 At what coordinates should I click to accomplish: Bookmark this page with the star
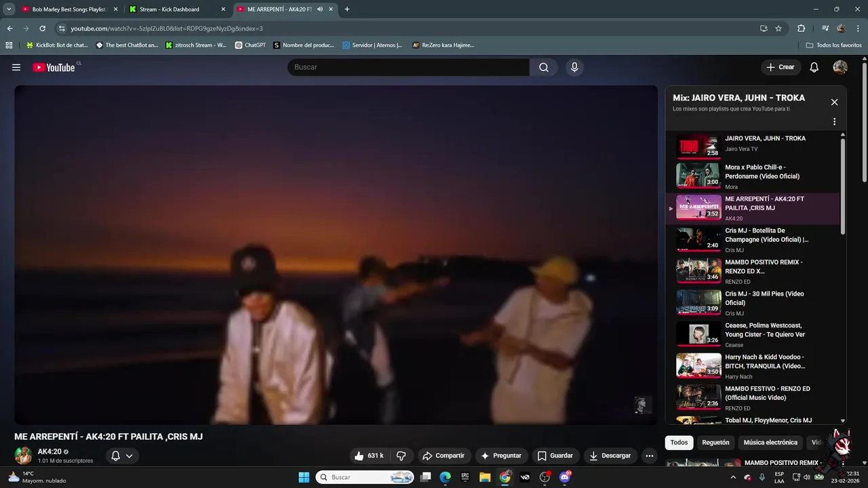coord(778,28)
